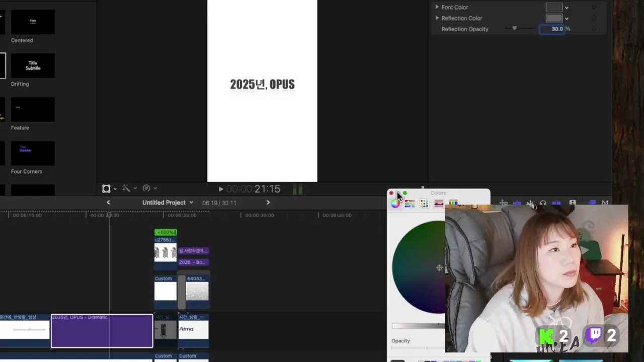Play the viewer with the play button
The width and height of the screenshot is (644, 362).
220,189
